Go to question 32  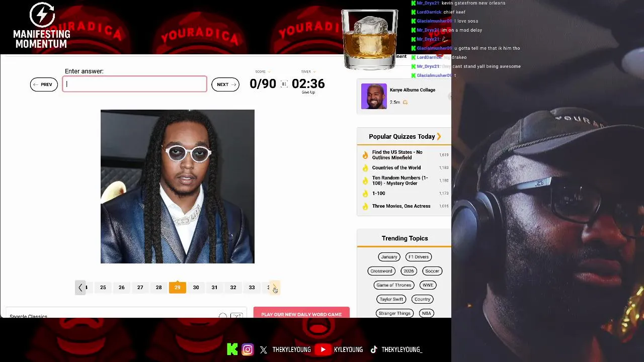(233, 288)
